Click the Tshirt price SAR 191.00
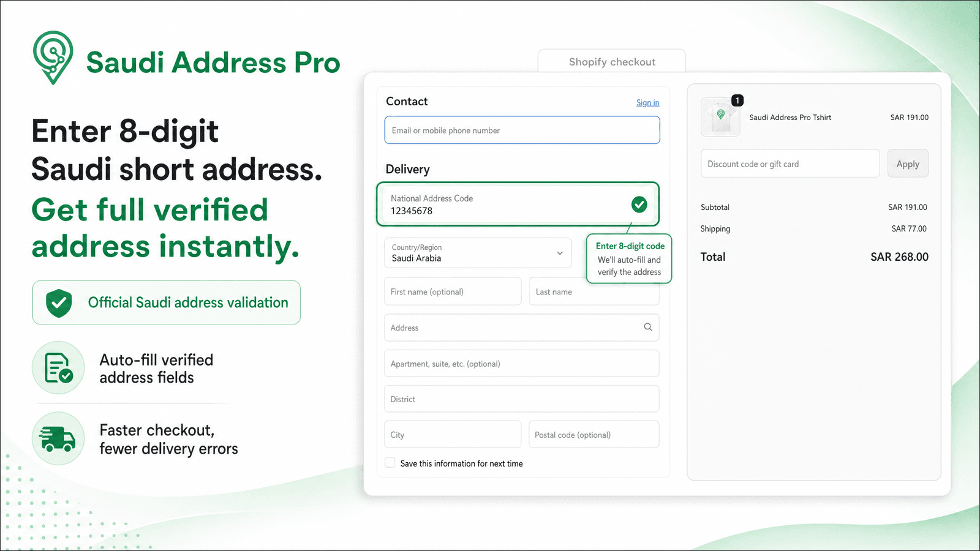The width and height of the screenshot is (980, 551). coord(909,118)
